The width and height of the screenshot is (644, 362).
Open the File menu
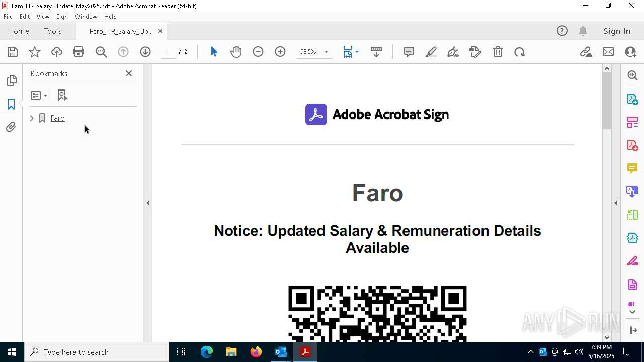pos(8,17)
